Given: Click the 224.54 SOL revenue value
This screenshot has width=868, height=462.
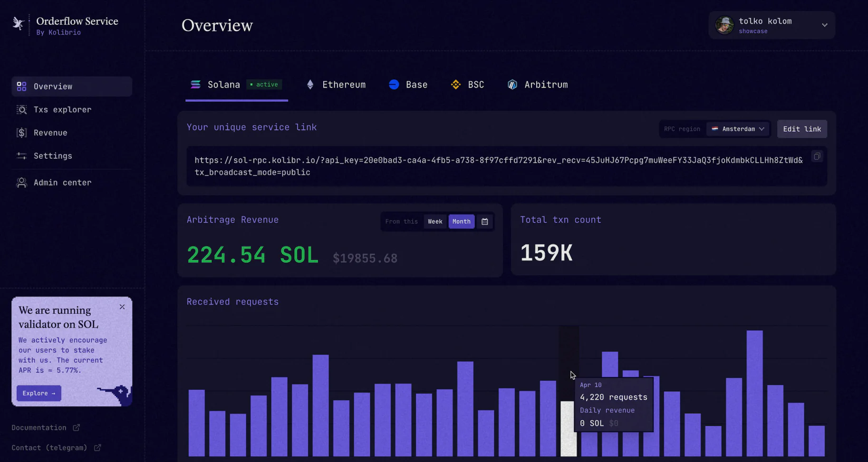Looking at the screenshot, I should coord(252,255).
